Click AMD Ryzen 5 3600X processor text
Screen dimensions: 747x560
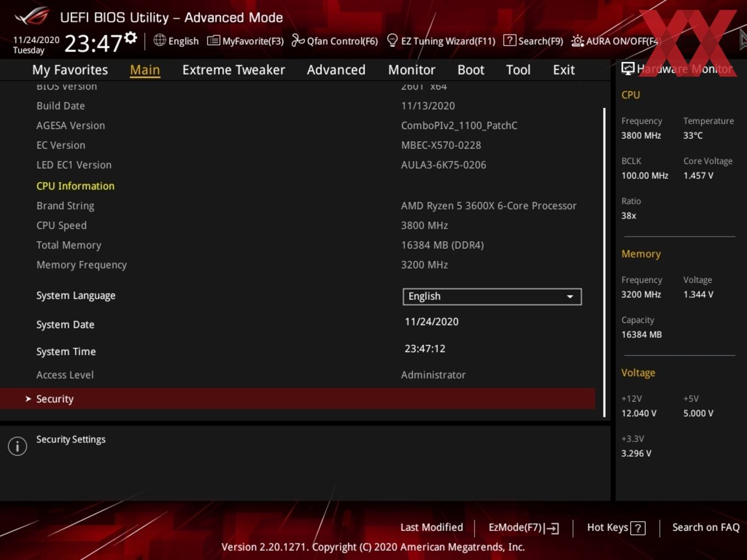(489, 205)
